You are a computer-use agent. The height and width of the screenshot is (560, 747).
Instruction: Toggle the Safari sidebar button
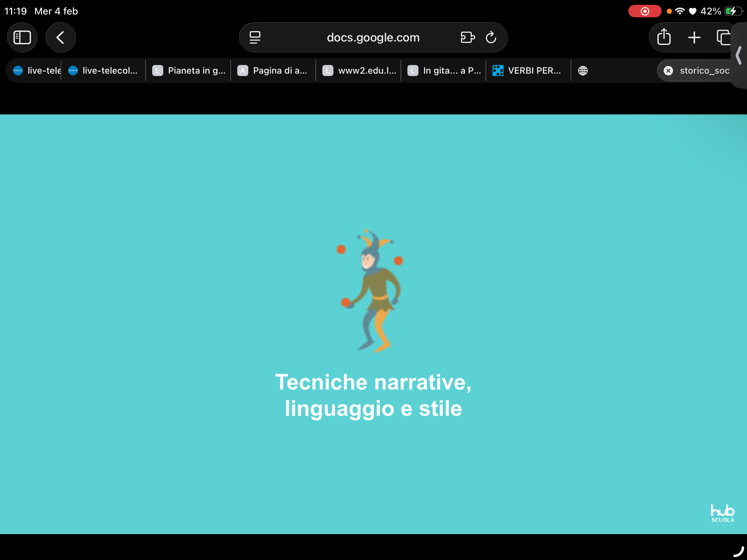tap(22, 37)
